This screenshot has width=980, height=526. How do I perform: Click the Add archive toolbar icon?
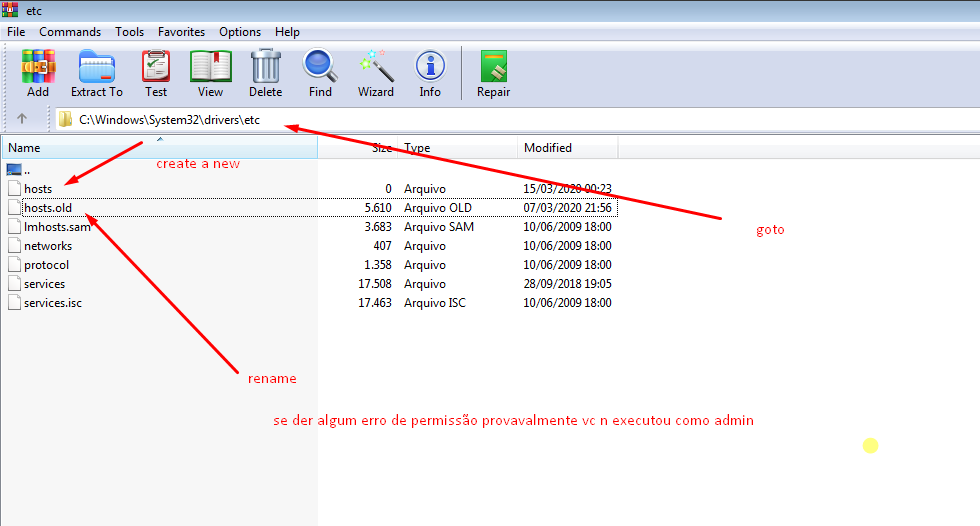(38, 67)
